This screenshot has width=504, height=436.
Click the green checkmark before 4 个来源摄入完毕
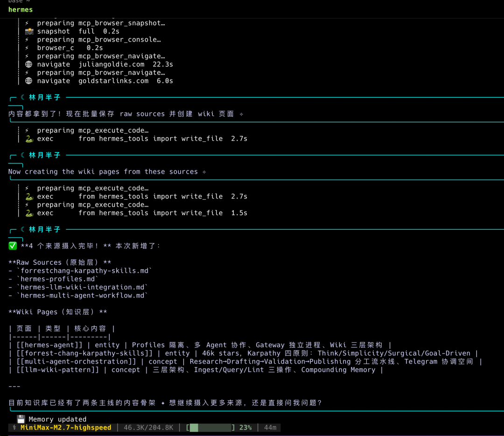coord(13,246)
